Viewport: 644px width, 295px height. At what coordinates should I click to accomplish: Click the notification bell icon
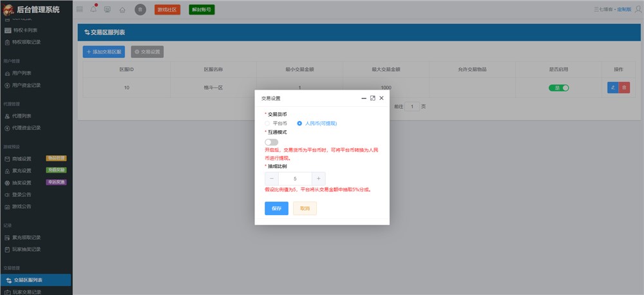[93, 10]
